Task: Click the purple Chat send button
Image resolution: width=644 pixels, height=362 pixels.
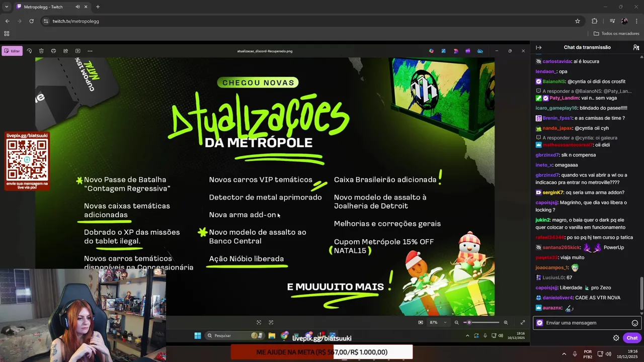Action: coord(632,338)
